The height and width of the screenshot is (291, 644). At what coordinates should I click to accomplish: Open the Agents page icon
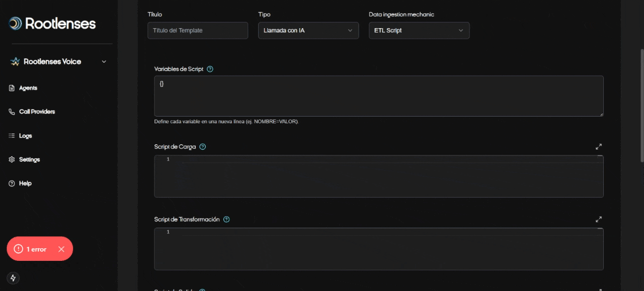pos(12,88)
